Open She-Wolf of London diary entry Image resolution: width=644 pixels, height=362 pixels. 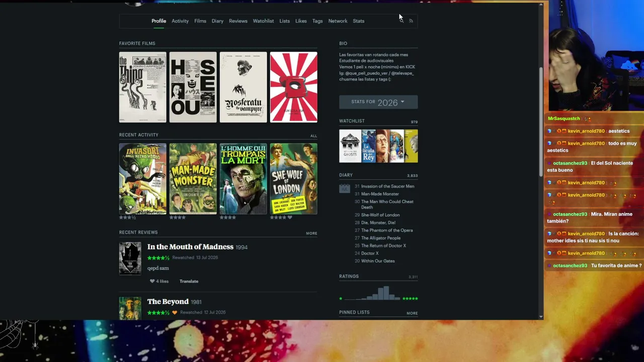[380, 215]
